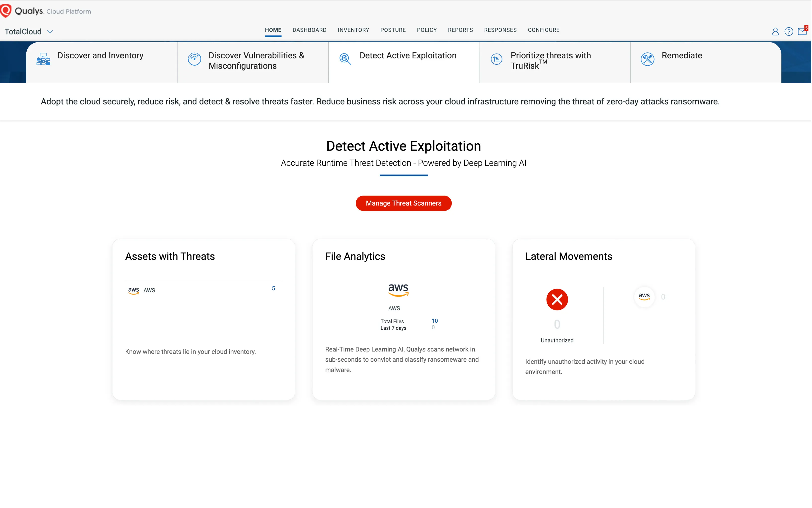
Task: Click the Prioritize threats TruRisk icon
Action: tap(496, 59)
